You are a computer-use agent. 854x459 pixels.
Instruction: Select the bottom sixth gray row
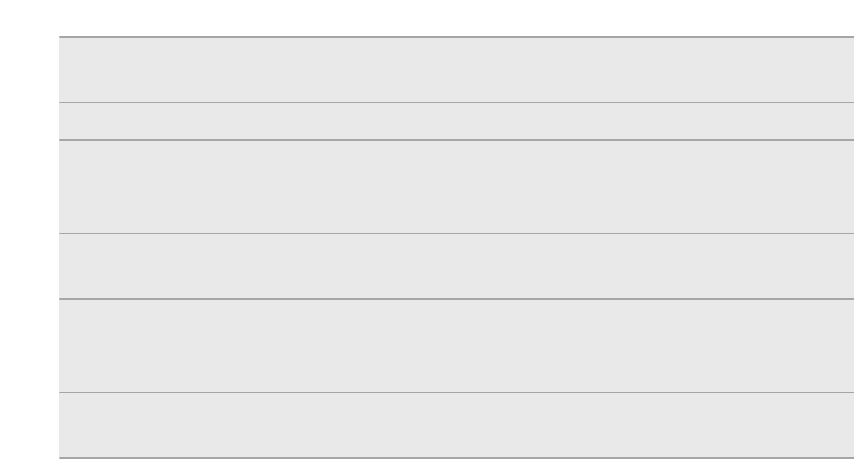click(x=456, y=425)
